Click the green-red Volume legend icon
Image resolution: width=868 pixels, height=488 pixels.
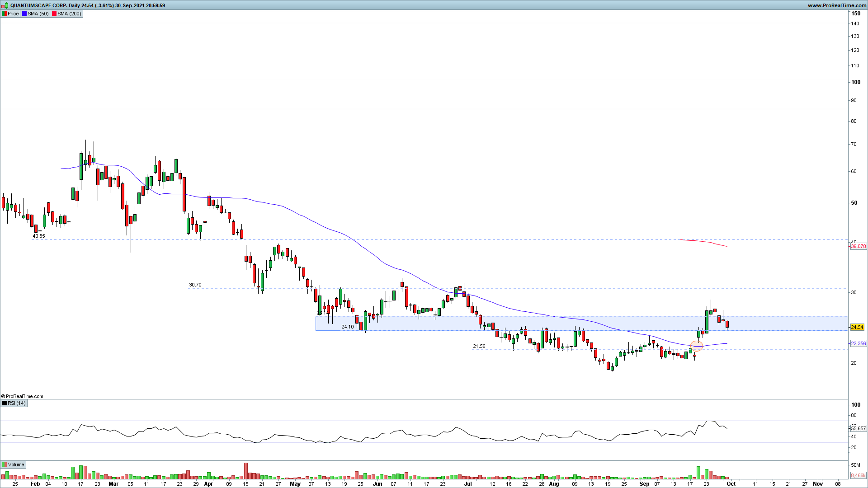tap(5, 465)
